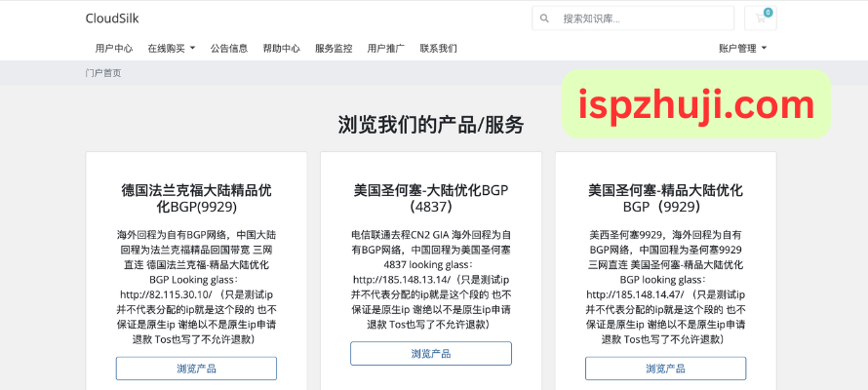Screen dimensions: 868x390
Task: Click 联系我们 in the navbar
Action: [439, 48]
